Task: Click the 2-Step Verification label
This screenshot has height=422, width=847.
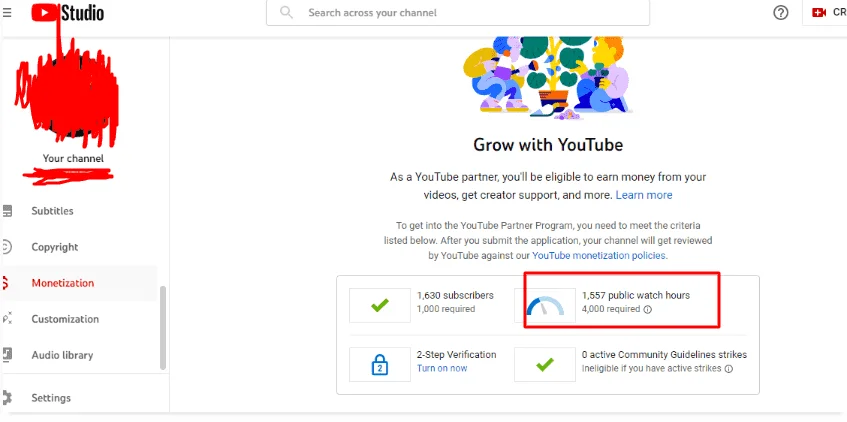Action: [x=456, y=355]
